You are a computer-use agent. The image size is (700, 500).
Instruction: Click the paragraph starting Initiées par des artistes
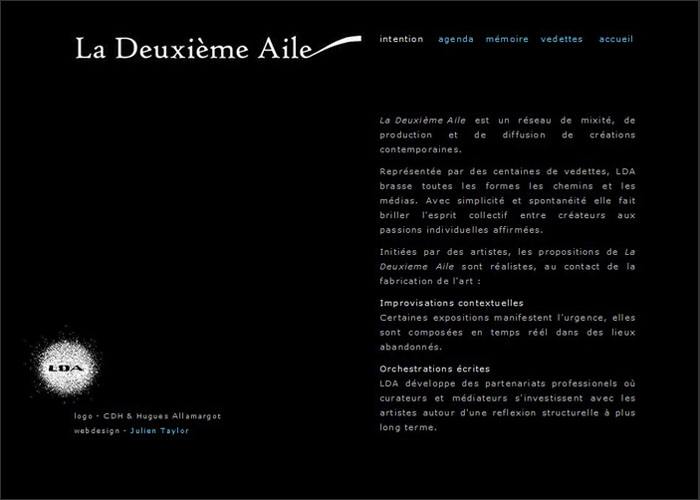coord(507,267)
